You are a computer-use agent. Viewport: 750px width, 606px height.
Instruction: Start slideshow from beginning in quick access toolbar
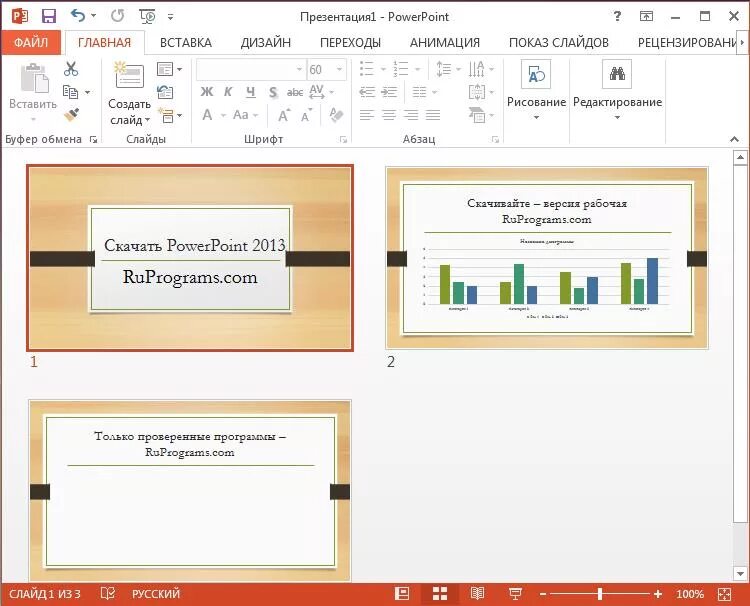[x=148, y=16]
